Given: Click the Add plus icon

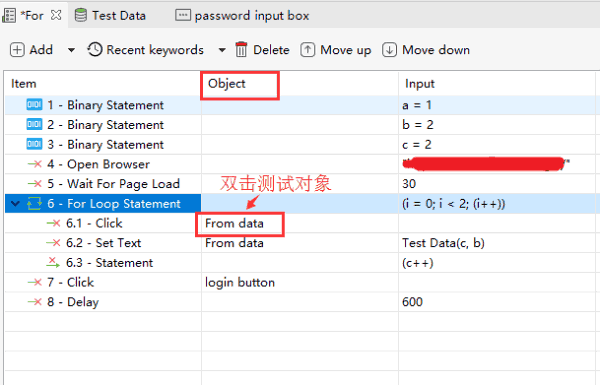Looking at the screenshot, I should (17, 50).
